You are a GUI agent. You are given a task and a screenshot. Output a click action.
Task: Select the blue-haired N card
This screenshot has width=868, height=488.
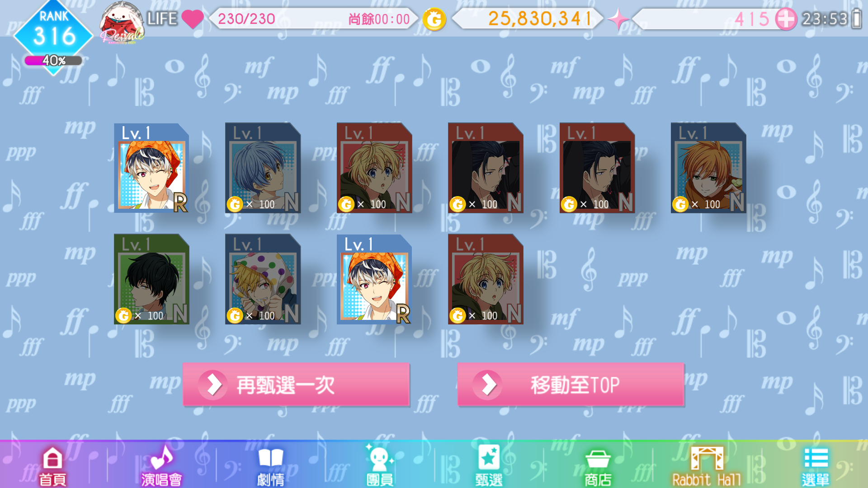263,168
